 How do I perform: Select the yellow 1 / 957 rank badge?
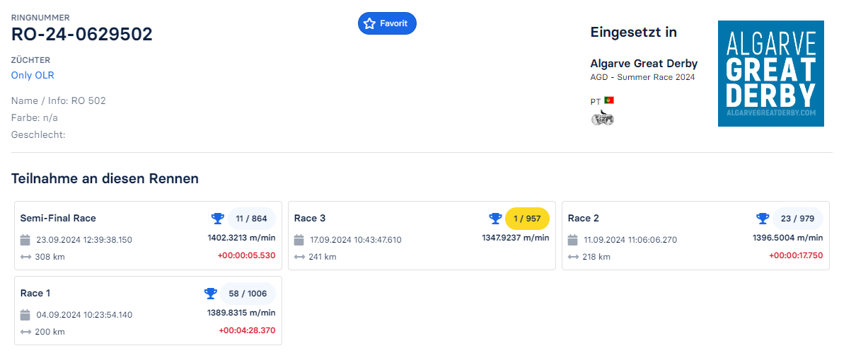(527, 219)
